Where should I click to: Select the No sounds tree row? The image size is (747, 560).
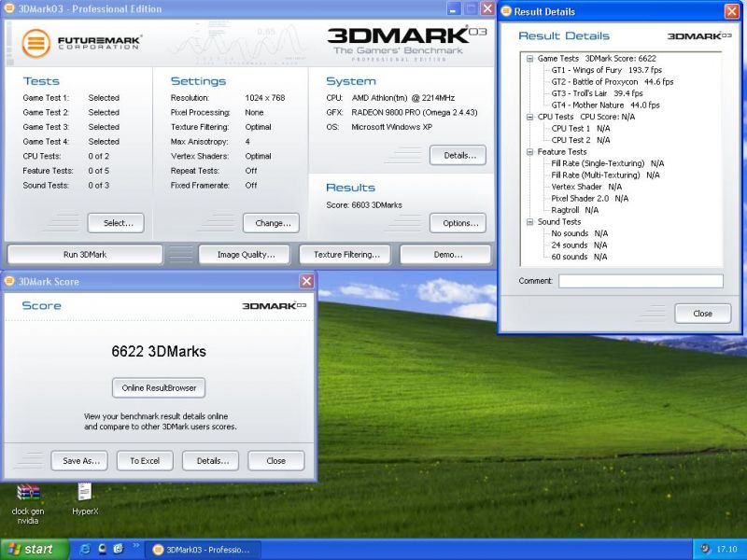(579, 233)
